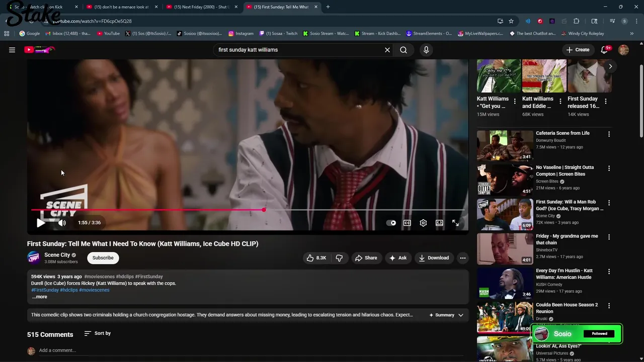Open options for Coulda Been House Season 2
Viewport: 644px width, 362px height.
(609, 306)
